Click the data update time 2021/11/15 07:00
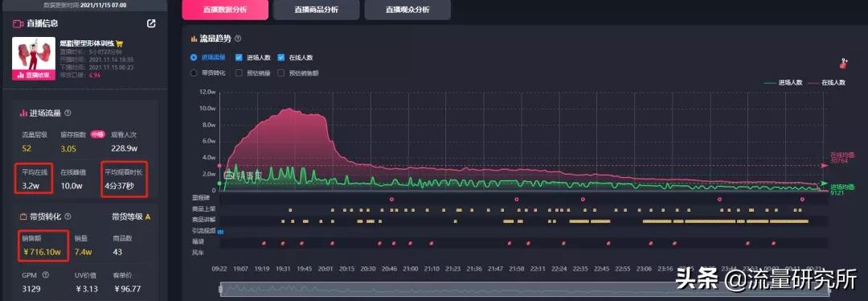 point(103,5)
